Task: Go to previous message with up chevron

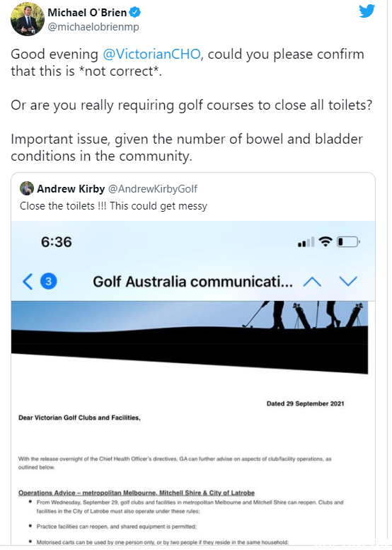Action: tap(312, 282)
